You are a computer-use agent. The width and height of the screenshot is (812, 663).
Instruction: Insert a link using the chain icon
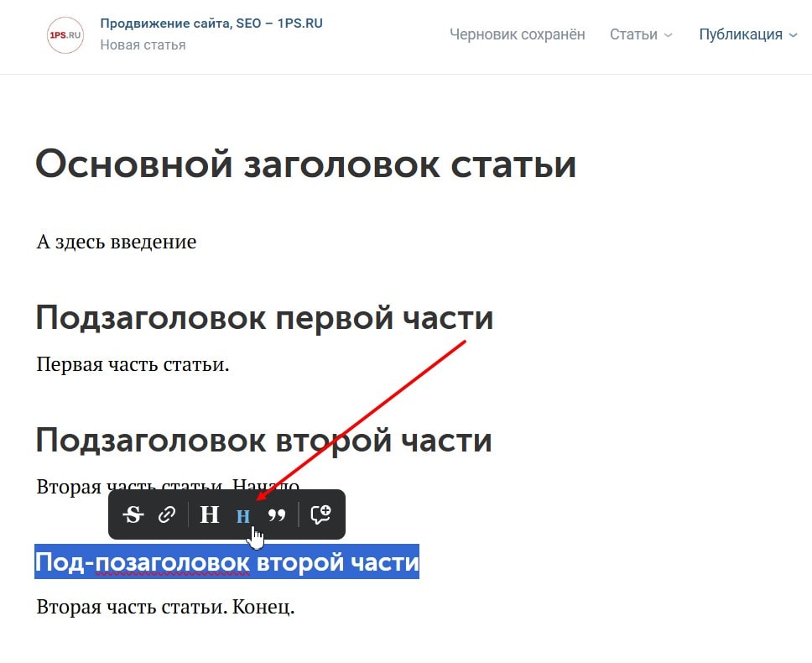[167, 514]
